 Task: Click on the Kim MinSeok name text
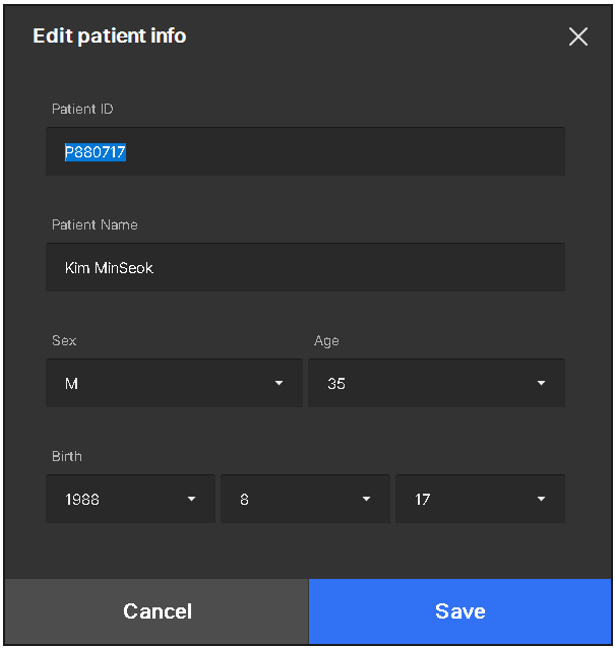[109, 268]
